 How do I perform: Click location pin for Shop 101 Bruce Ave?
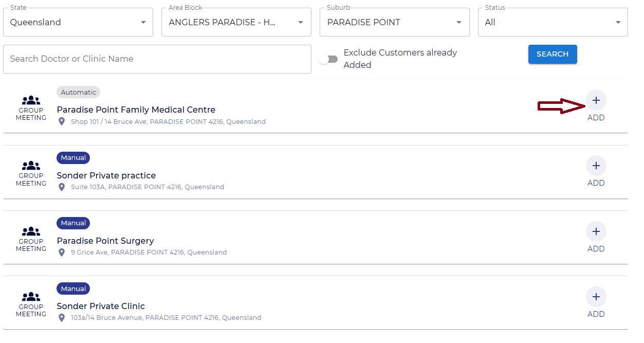[62, 122]
